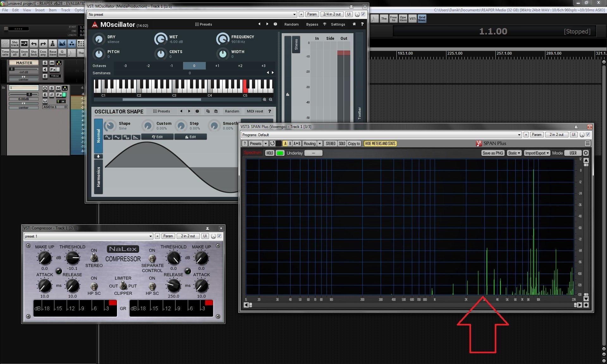607x364 pixels.
Task: Click the Redo arrow in REAPER toolbar
Action: (43, 44)
